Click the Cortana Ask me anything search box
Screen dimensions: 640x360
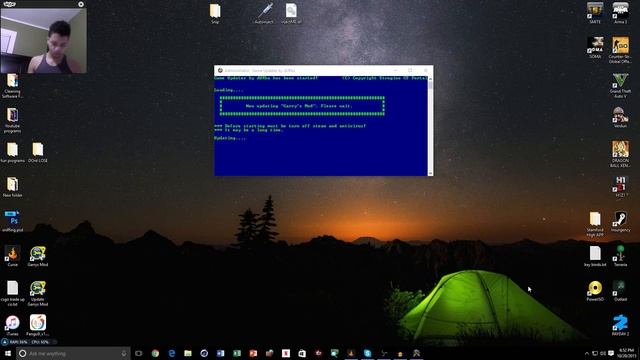73,353
